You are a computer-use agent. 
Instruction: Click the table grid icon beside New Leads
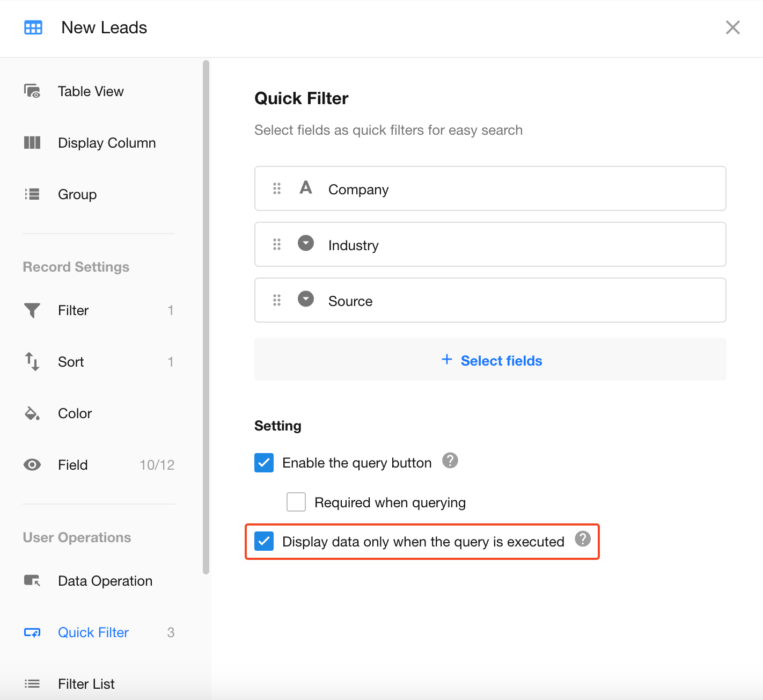tap(33, 28)
